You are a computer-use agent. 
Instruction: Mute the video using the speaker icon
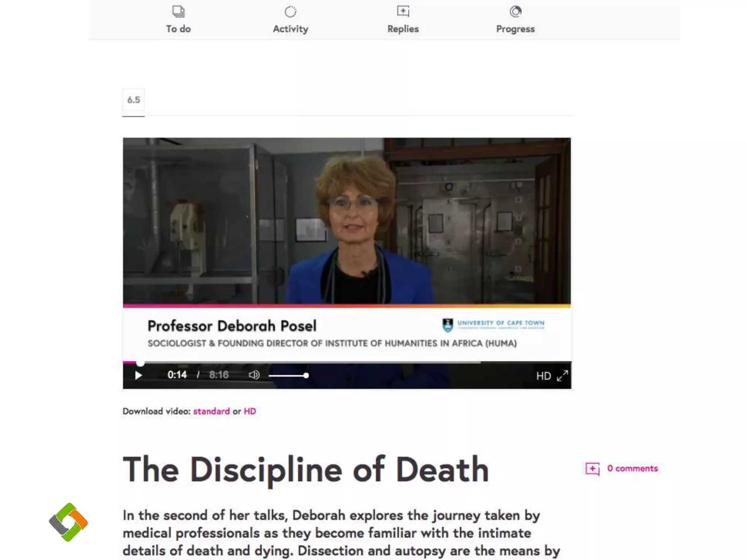pyautogui.click(x=254, y=375)
